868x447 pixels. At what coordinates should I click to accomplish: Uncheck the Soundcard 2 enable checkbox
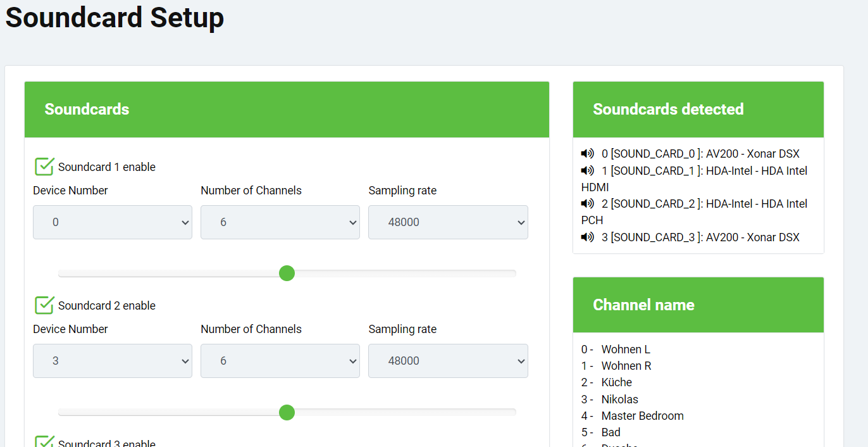(44, 305)
